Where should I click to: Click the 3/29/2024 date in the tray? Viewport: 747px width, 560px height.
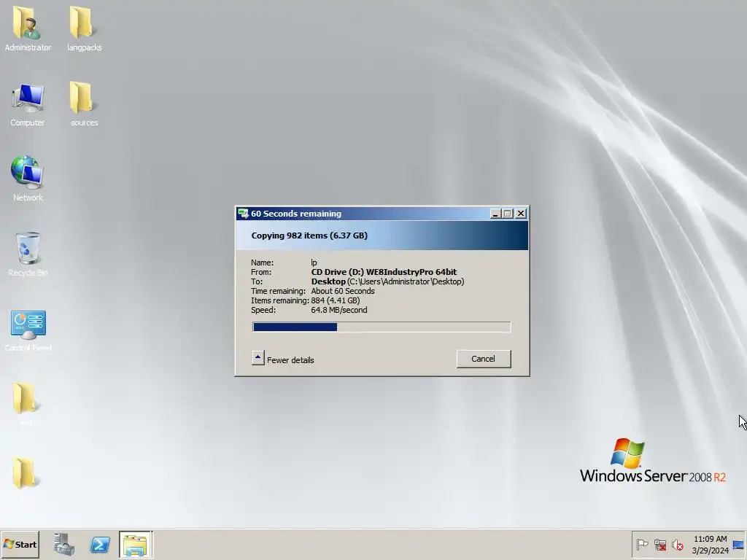[x=710, y=551]
